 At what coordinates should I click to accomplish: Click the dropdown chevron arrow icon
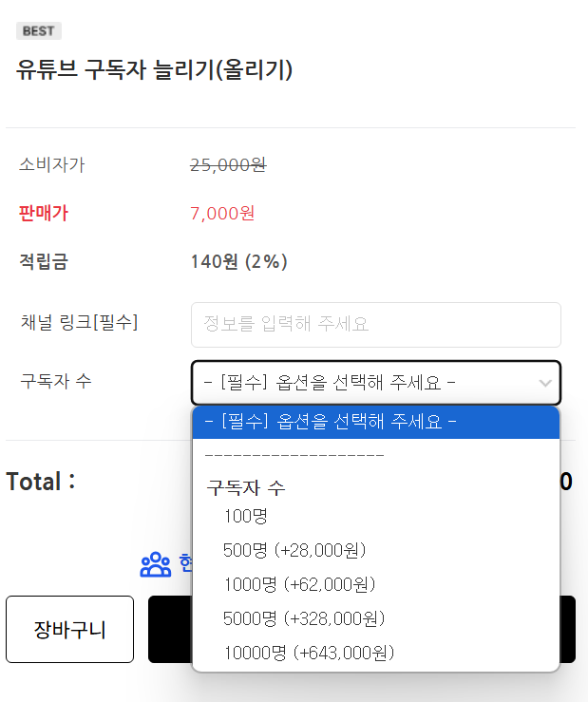pos(545,384)
